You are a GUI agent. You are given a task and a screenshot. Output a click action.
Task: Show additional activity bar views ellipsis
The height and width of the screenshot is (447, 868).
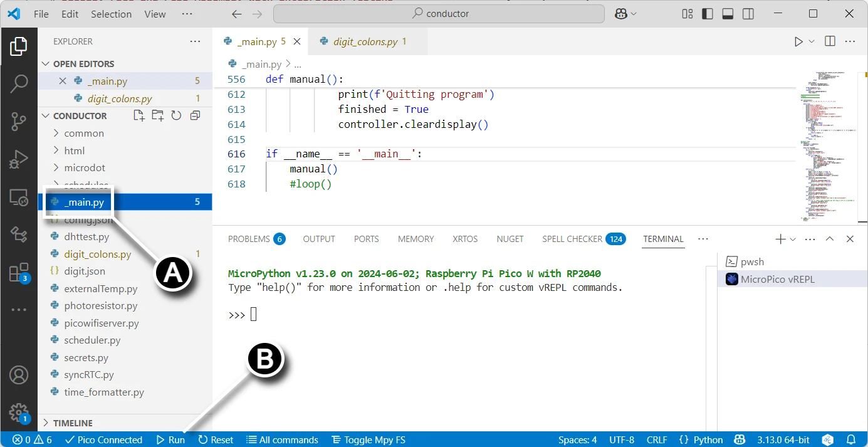click(19, 309)
